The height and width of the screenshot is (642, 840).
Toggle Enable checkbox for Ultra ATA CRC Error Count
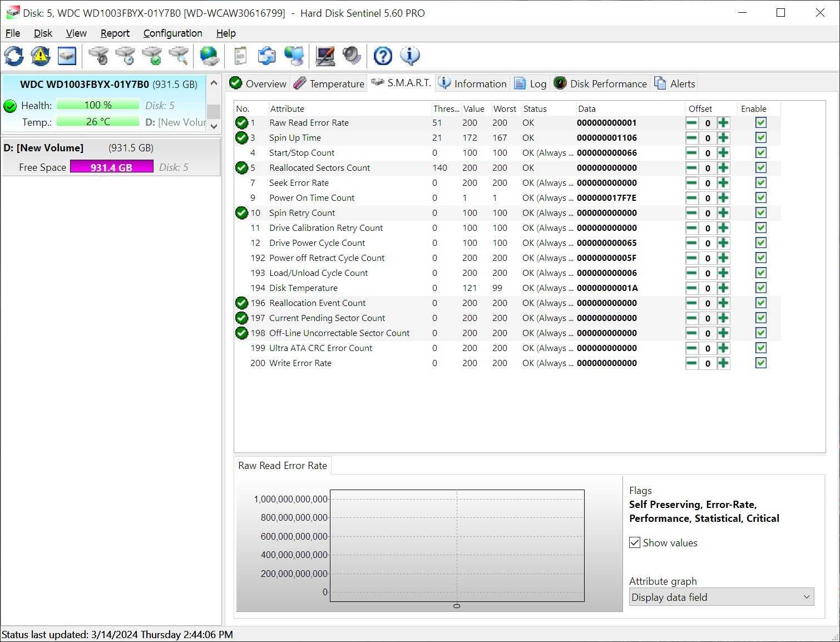tap(761, 348)
